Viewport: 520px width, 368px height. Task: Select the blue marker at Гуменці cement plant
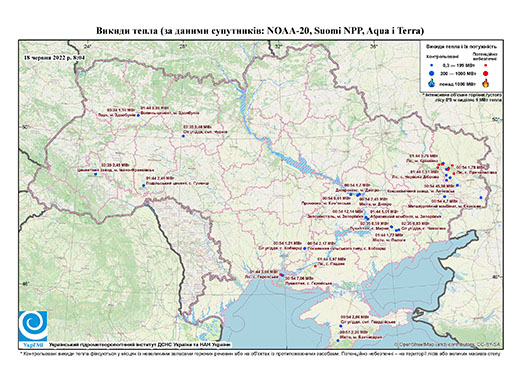[144, 185]
